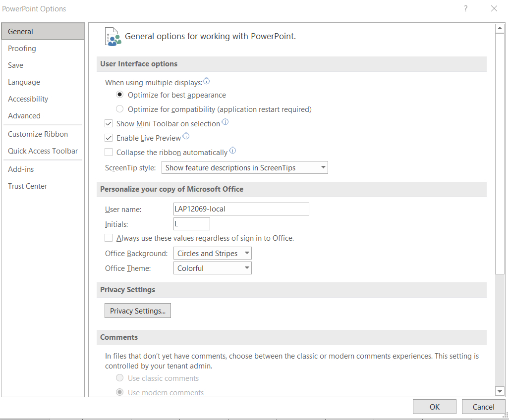Confirm the dialog with OK
Screen dimensions: 509x420
(x=434, y=407)
